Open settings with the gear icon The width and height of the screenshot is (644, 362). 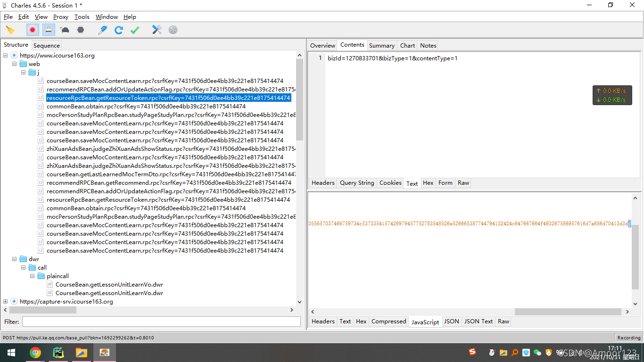[x=173, y=30]
